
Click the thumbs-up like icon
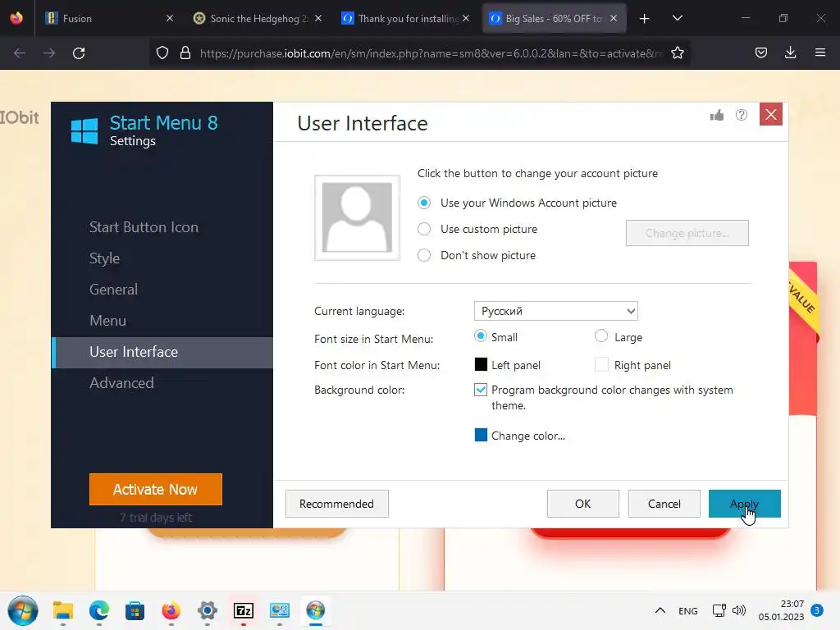(x=717, y=115)
